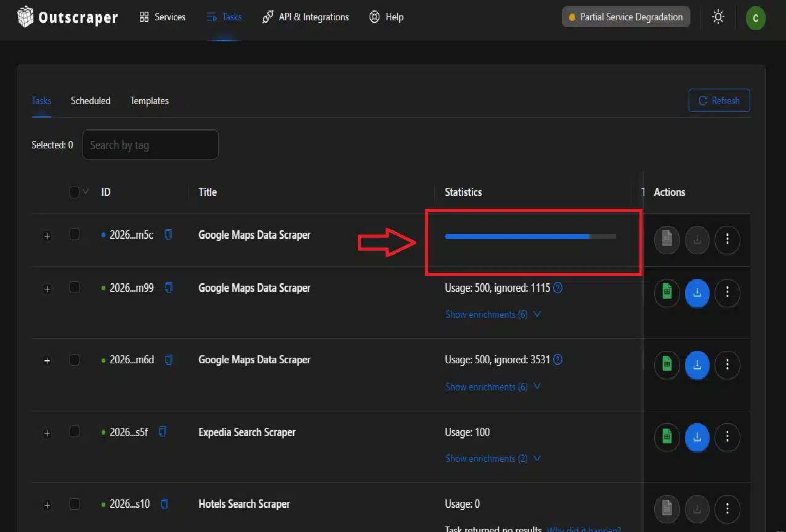Toggle light/dark theme sun icon
786x532 pixels.
pos(718,17)
